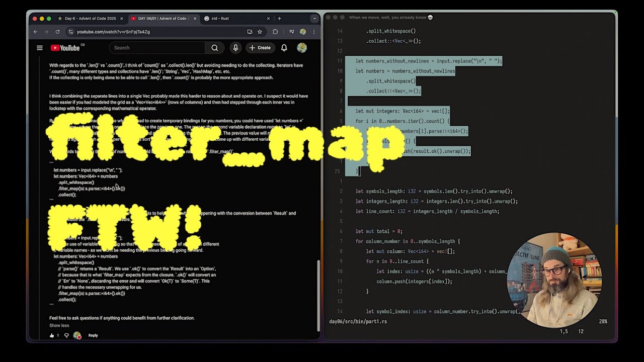Click the 'column.push(integers[index]);' line
Viewport: 644px width, 362px height.
click(x=414, y=282)
